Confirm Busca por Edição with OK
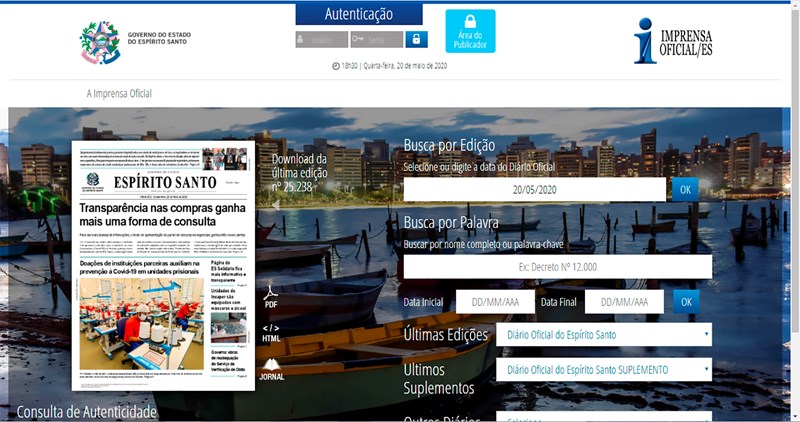The image size is (800, 422). tap(685, 189)
